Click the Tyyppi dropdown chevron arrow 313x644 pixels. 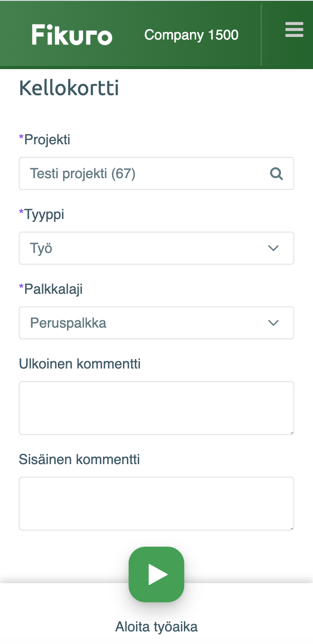pos(273,248)
